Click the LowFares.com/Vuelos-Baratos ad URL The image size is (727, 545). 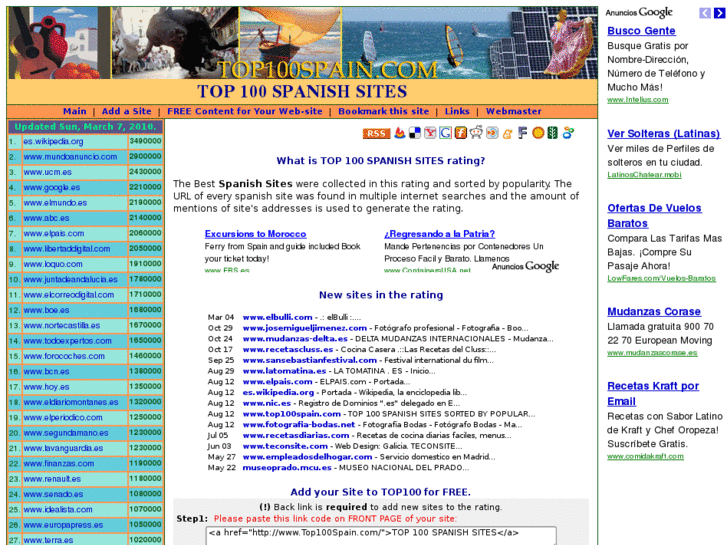coord(661,278)
